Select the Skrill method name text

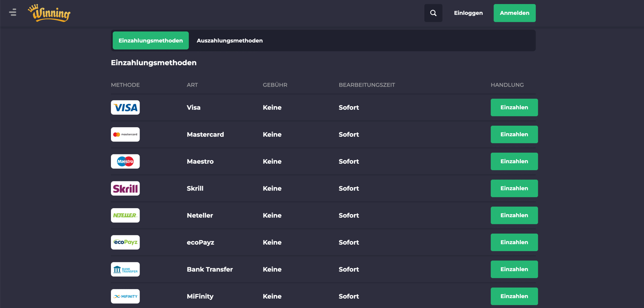click(x=195, y=188)
